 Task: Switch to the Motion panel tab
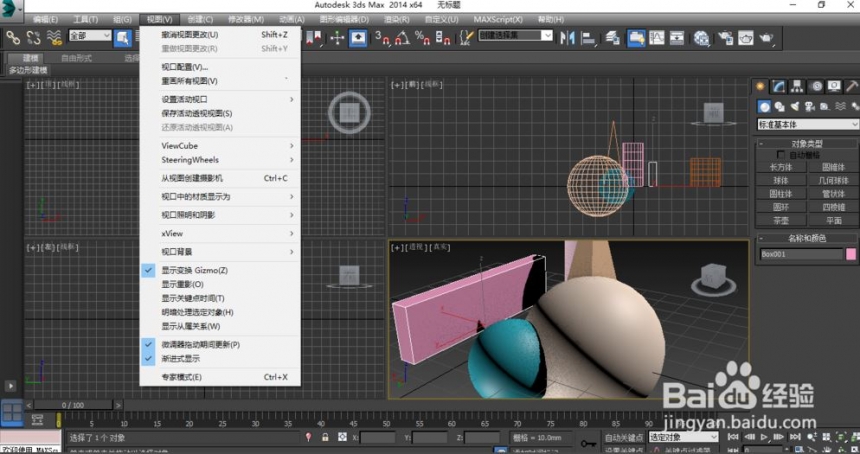click(x=816, y=86)
